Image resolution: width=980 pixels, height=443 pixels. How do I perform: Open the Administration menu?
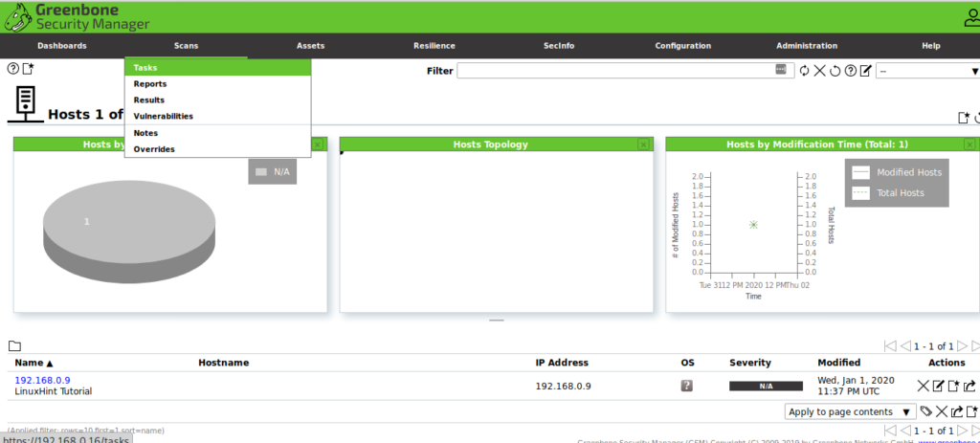tap(807, 46)
